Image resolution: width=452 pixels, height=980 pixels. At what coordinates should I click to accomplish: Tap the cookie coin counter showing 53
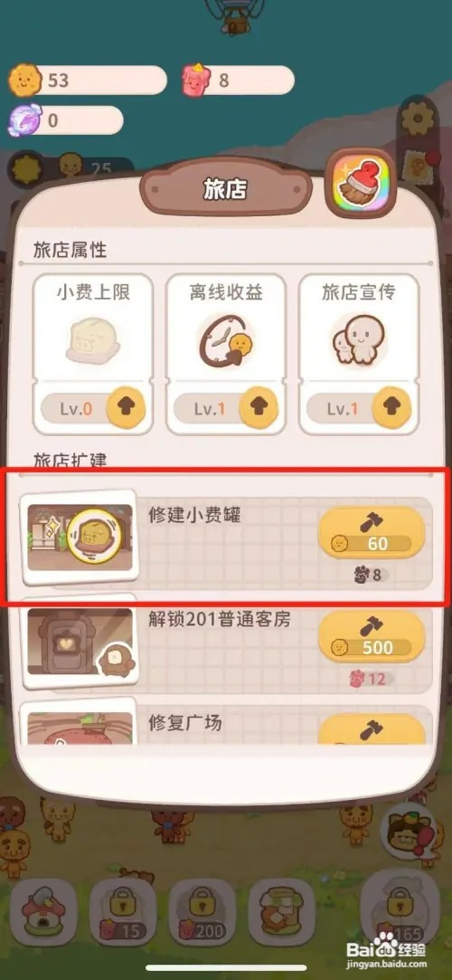pos(88,81)
